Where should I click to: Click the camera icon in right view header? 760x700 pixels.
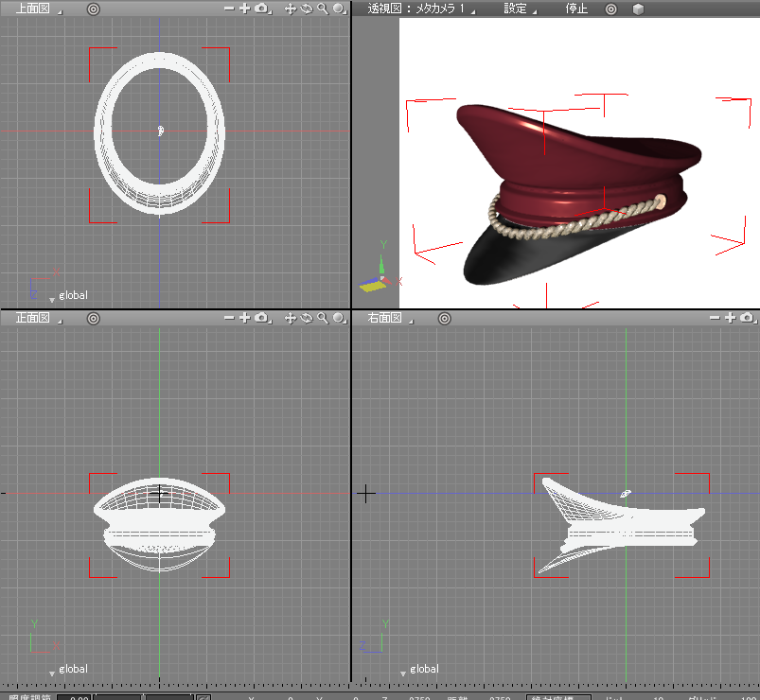(x=748, y=318)
